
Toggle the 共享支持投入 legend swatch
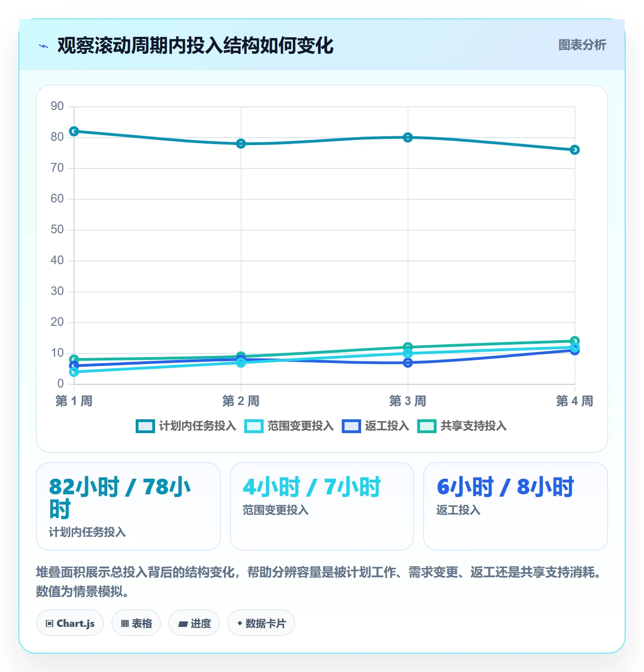pyautogui.click(x=427, y=426)
